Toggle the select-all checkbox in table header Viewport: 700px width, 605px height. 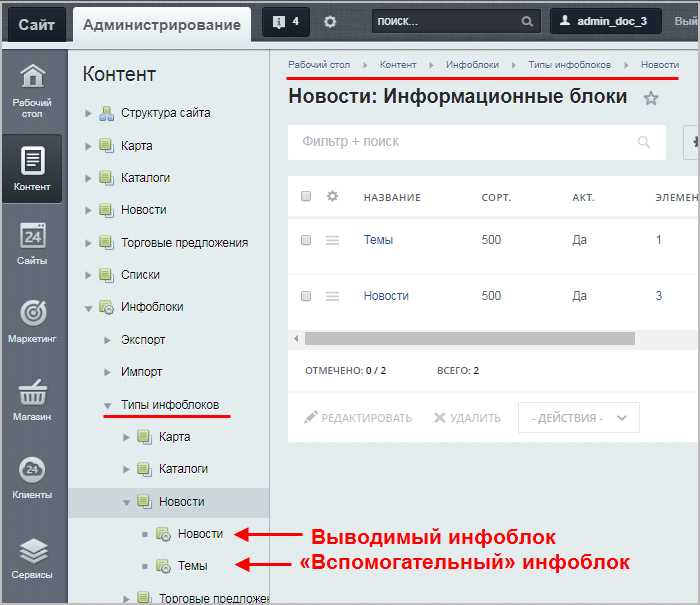(306, 196)
